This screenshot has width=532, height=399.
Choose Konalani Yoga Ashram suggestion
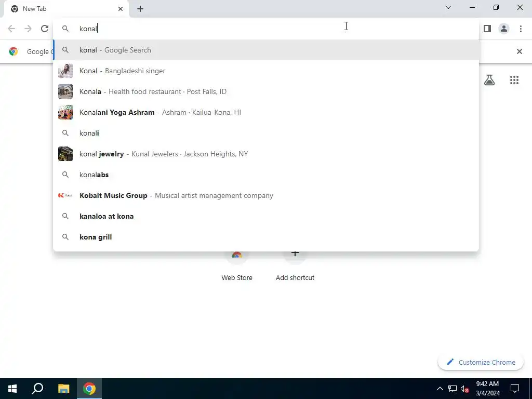(266, 112)
